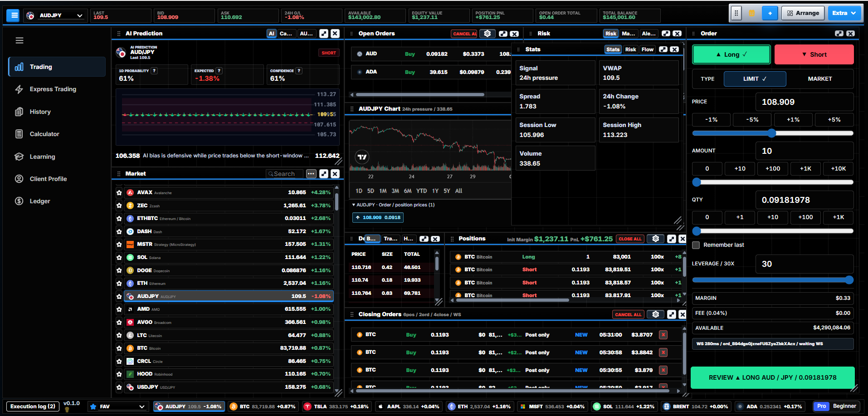Click the blue plus button in top toolbar
This screenshot has height=416, width=868.
click(770, 13)
